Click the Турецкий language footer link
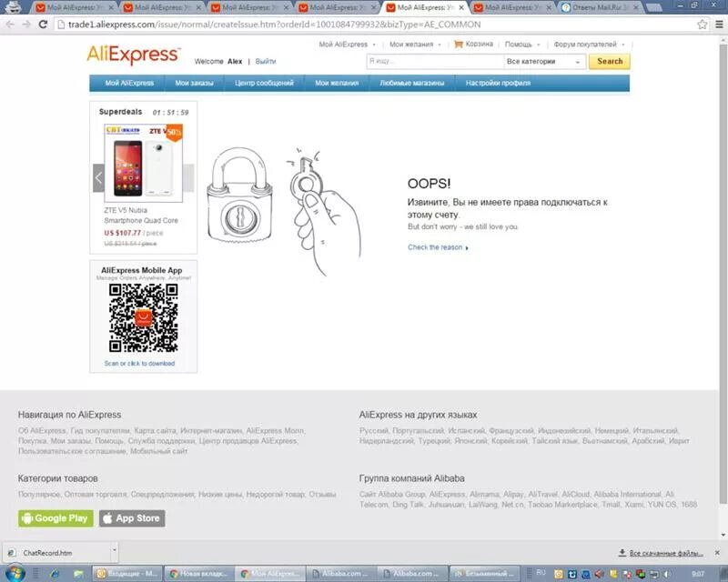728x582 pixels. point(434,441)
